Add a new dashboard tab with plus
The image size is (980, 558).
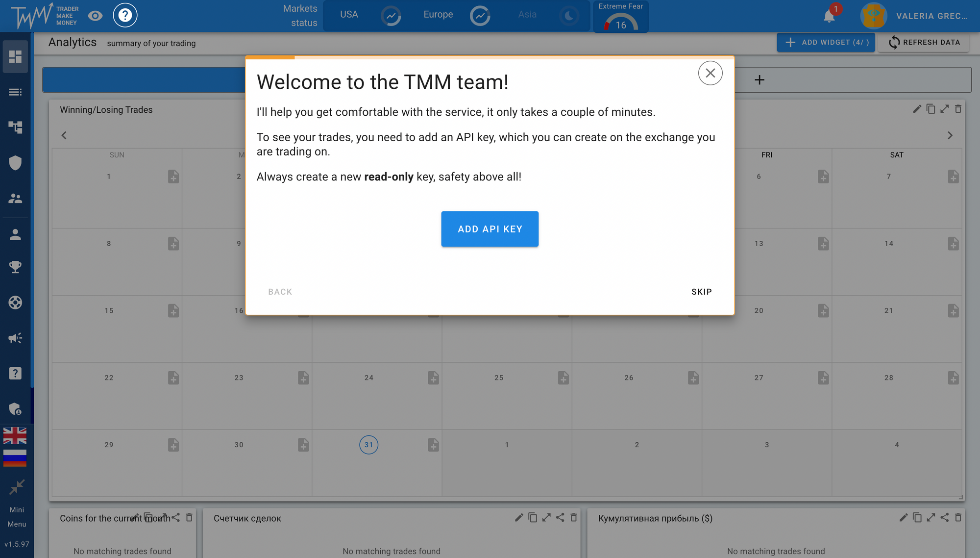[759, 80]
